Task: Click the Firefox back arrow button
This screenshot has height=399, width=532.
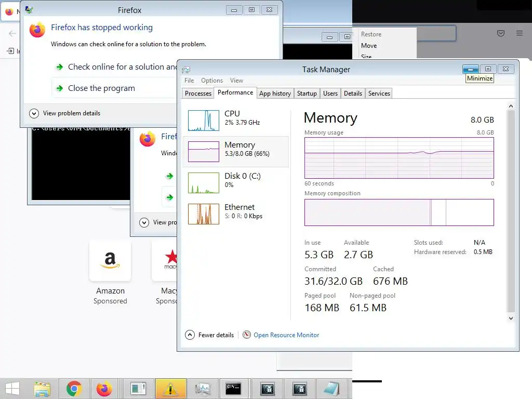Action: [12, 33]
